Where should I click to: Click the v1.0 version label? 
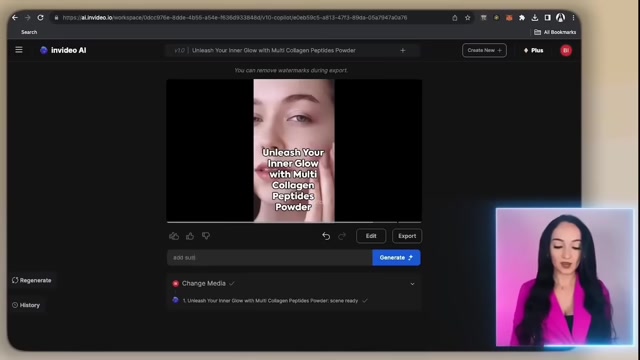coord(179,51)
